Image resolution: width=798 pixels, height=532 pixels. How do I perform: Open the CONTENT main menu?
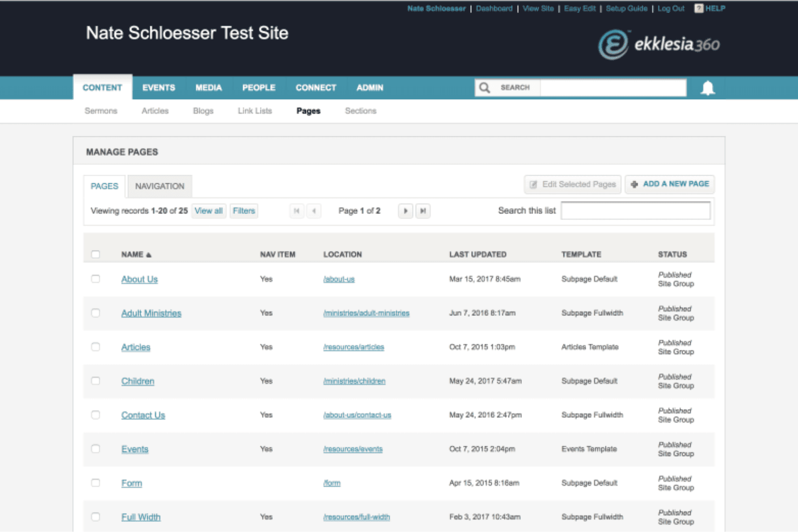point(102,87)
